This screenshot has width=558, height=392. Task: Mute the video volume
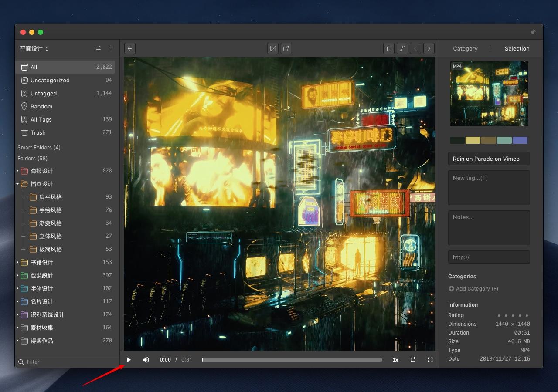(x=146, y=360)
